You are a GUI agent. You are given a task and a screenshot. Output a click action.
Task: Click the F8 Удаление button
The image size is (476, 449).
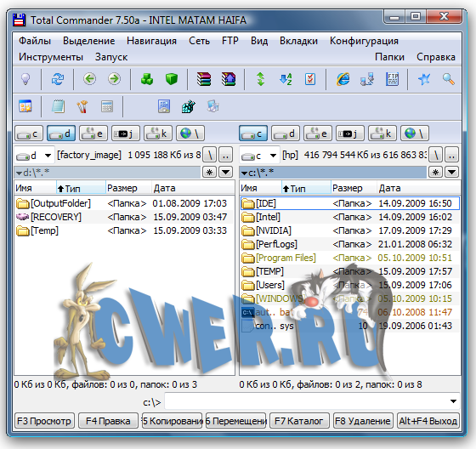point(363,421)
